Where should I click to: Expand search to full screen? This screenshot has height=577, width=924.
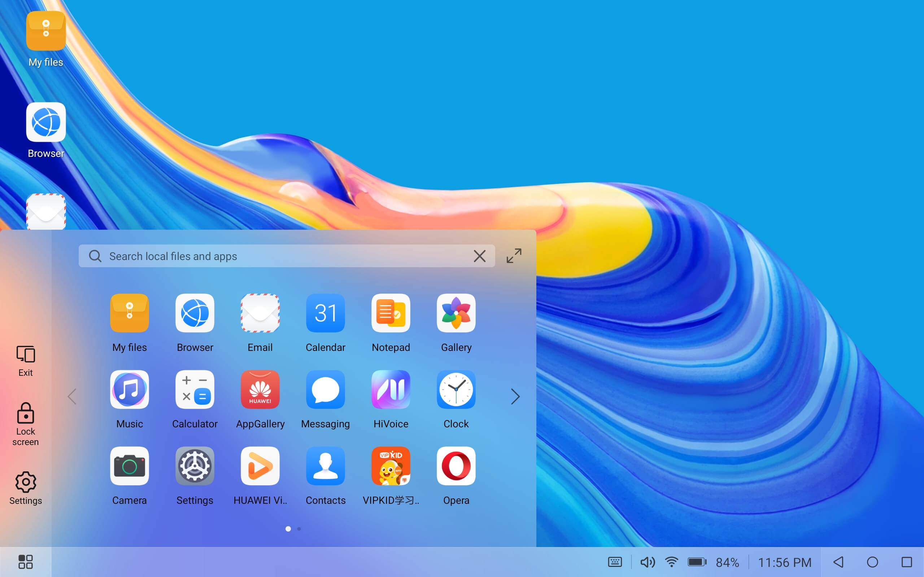coord(514,256)
